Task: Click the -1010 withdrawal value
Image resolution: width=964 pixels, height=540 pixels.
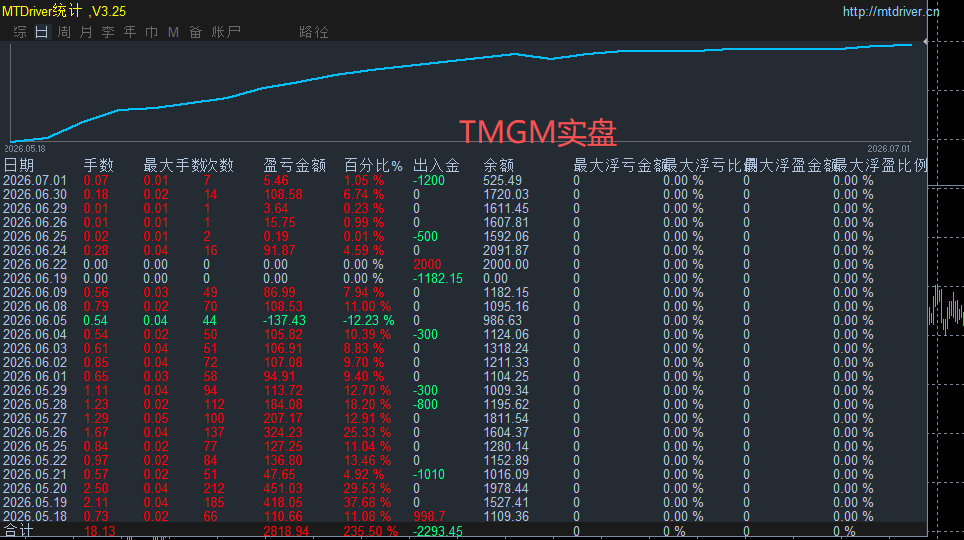Action: [x=429, y=474]
